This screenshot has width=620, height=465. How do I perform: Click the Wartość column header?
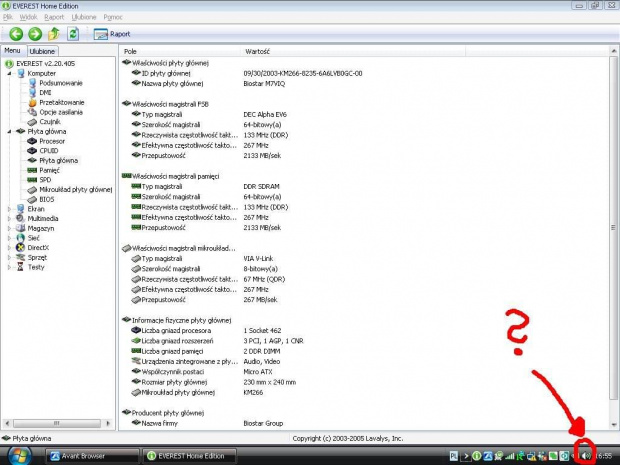pyautogui.click(x=353, y=51)
